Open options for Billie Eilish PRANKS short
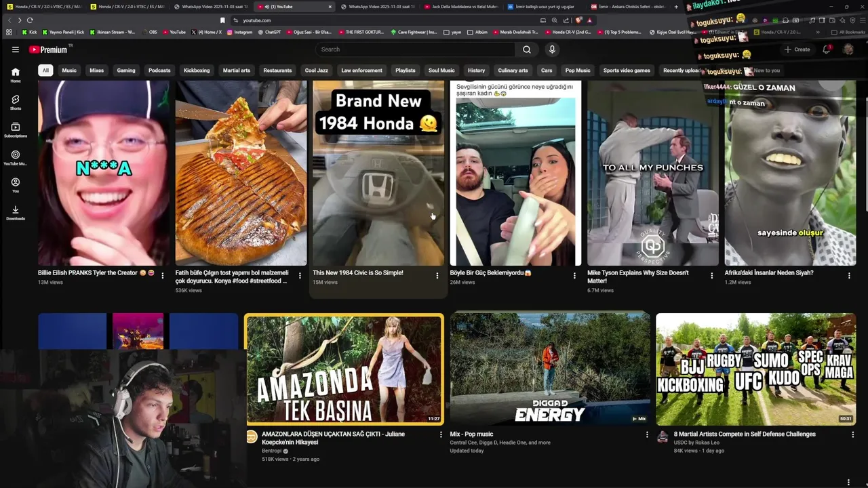The height and width of the screenshot is (488, 868). [x=162, y=276]
